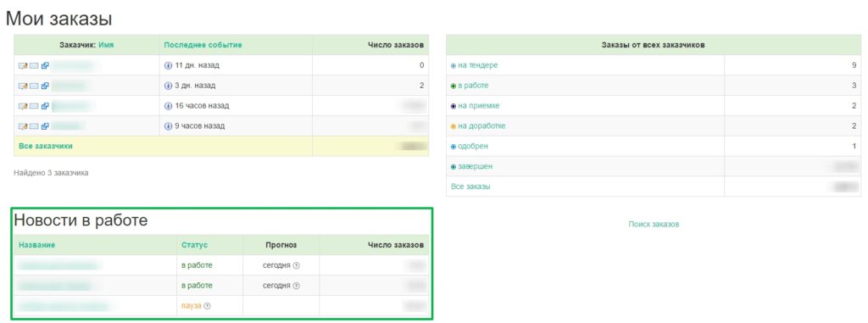
Task: Sort customers by Имя column
Action: [x=106, y=45]
